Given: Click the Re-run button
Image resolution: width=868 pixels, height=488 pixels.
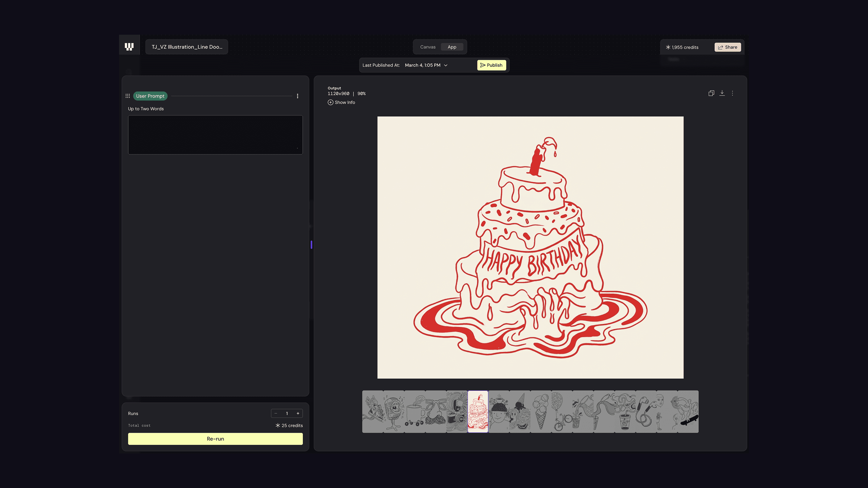Looking at the screenshot, I should (215, 439).
